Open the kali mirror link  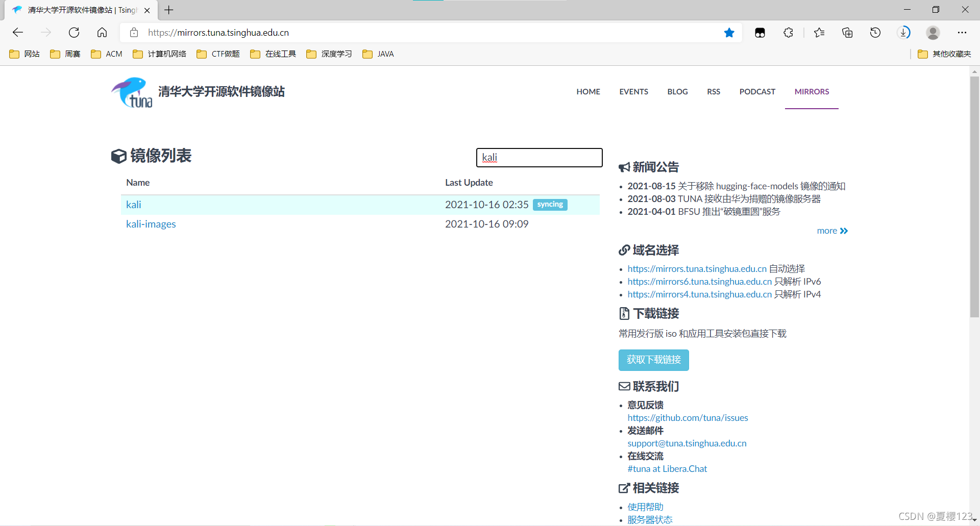click(x=133, y=205)
